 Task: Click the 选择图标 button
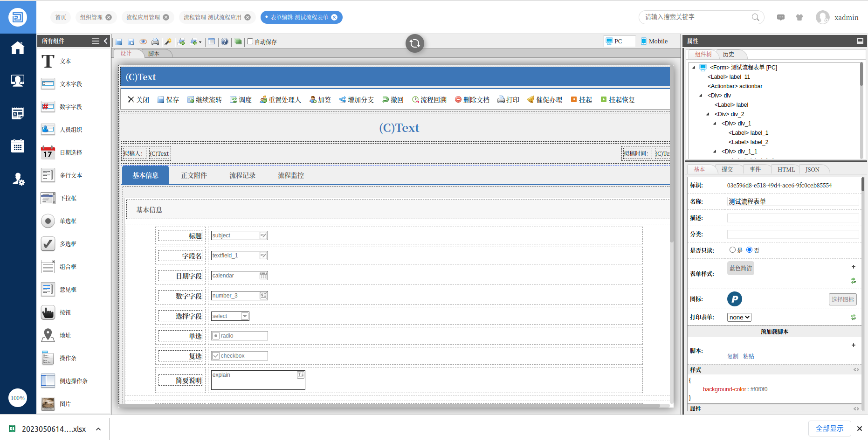pyautogui.click(x=842, y=299)
